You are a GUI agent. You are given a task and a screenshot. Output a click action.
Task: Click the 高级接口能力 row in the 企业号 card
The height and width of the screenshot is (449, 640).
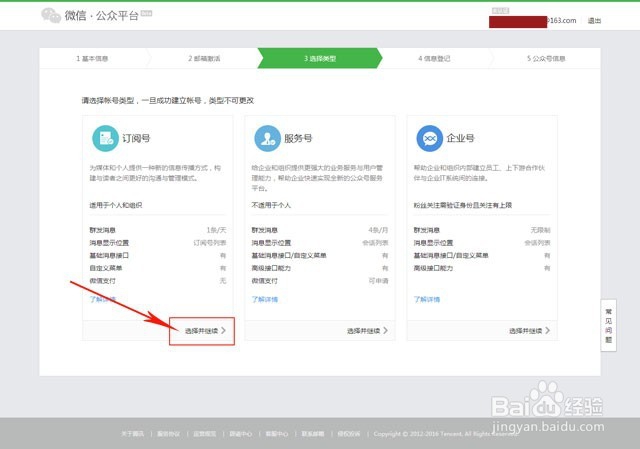click(x=482, y=268)
